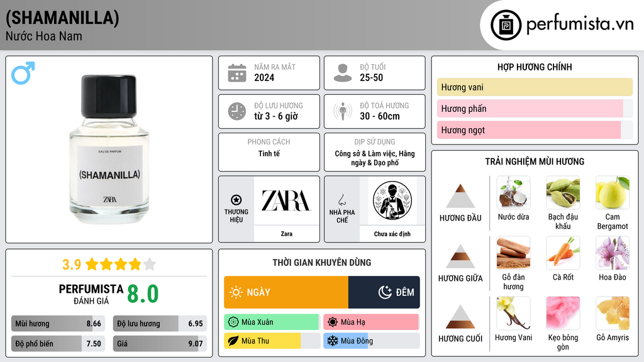644x362 pixels.
Task: Click the từ 3 - 6 giờ longevity value
Action: pos(275,116)
